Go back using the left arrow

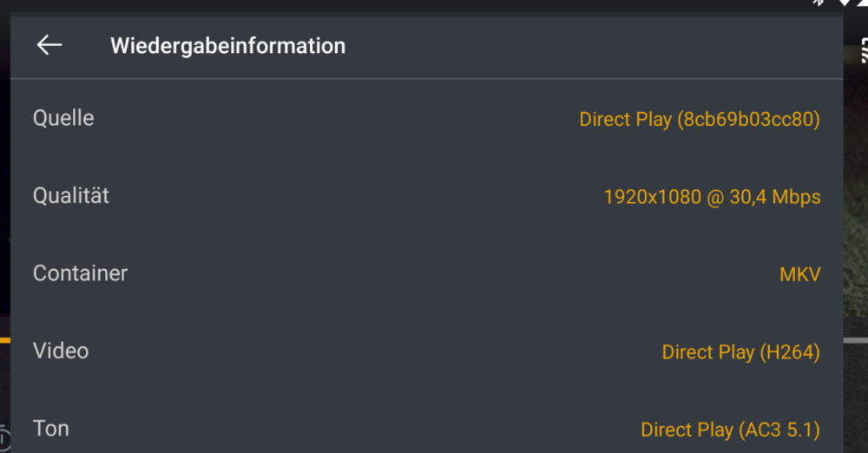click(x=49, y=45)
